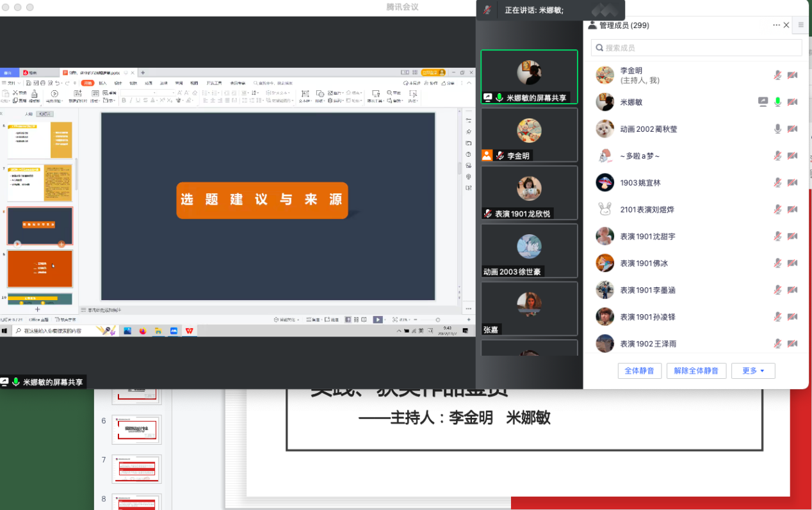812x510 pixels.
Task: Select the 表演 1901 龙欣悦 video tile
Action: 529,193
